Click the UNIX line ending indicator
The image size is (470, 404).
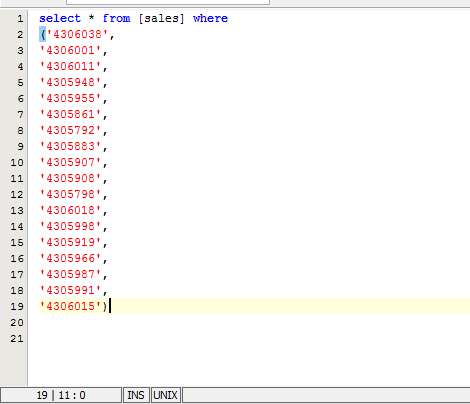pyautogui.click(x=166, y=395)
